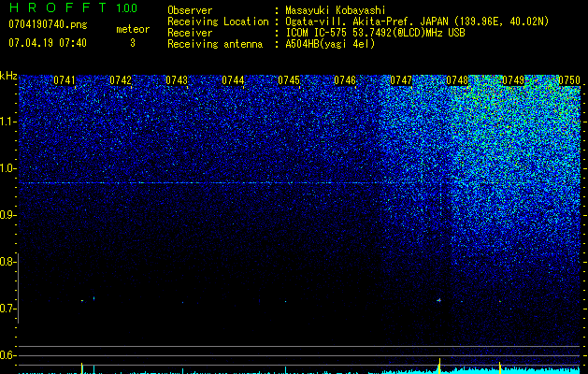Click the 0.8 frequency axis label
The height and width of the screenshot is (374, 588).
(x=7, y=262)
